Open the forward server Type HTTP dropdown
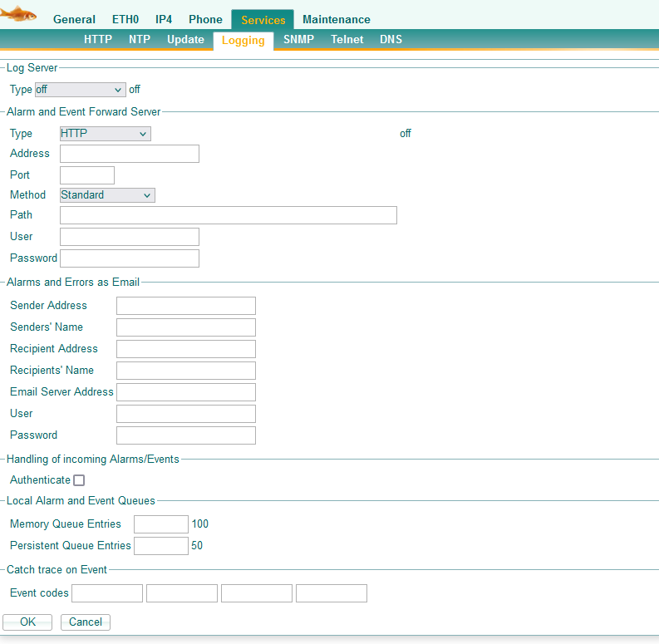This screenshot has width=659, height=644. (x=105, y=134)
